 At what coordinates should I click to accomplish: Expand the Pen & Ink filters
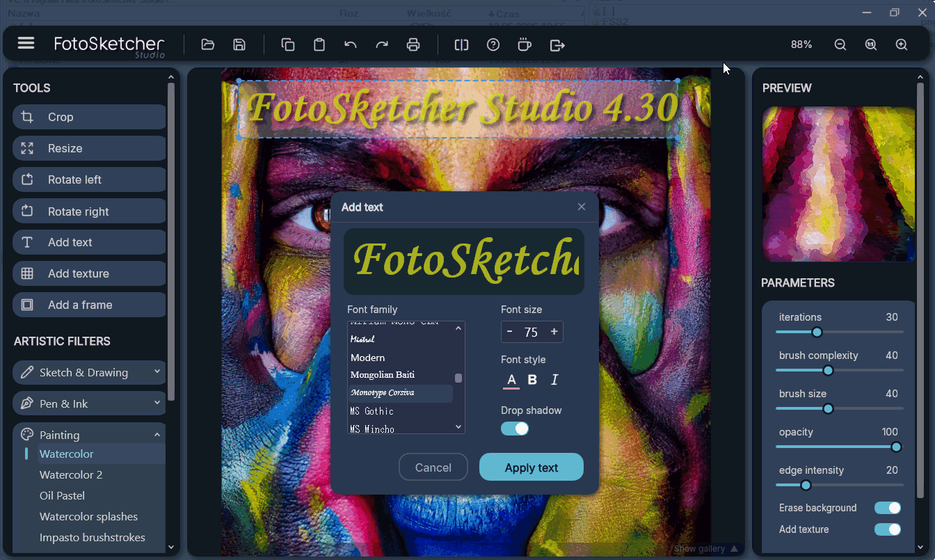[x=90, y=403]
